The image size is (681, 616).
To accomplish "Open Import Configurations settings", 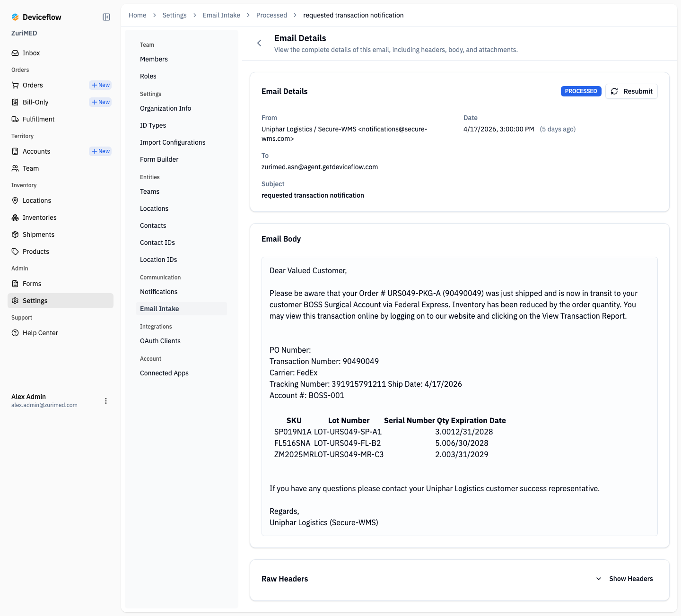I will click(182, 142).
